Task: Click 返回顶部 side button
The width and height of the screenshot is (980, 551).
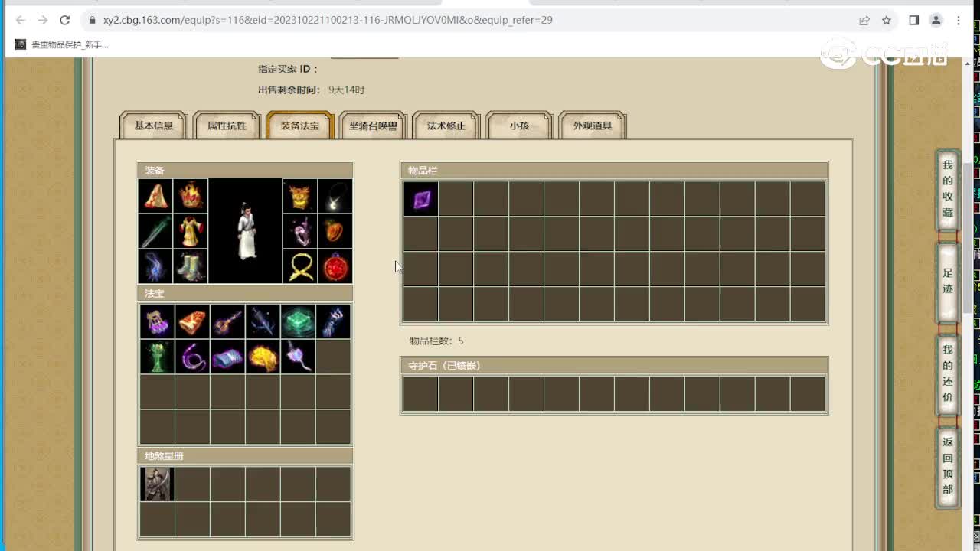Action: pyautogui.click(x=948, y=466)
